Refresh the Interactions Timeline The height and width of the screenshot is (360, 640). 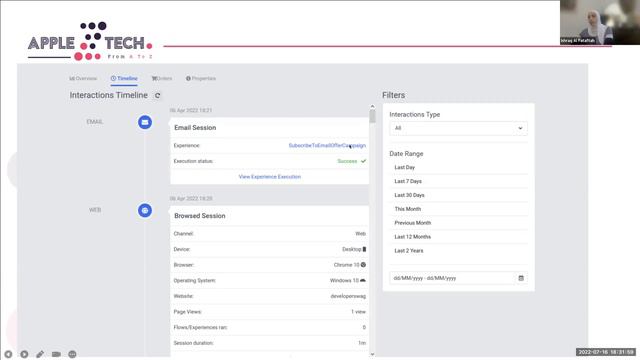pyautogui.click(x=157, y=96)
